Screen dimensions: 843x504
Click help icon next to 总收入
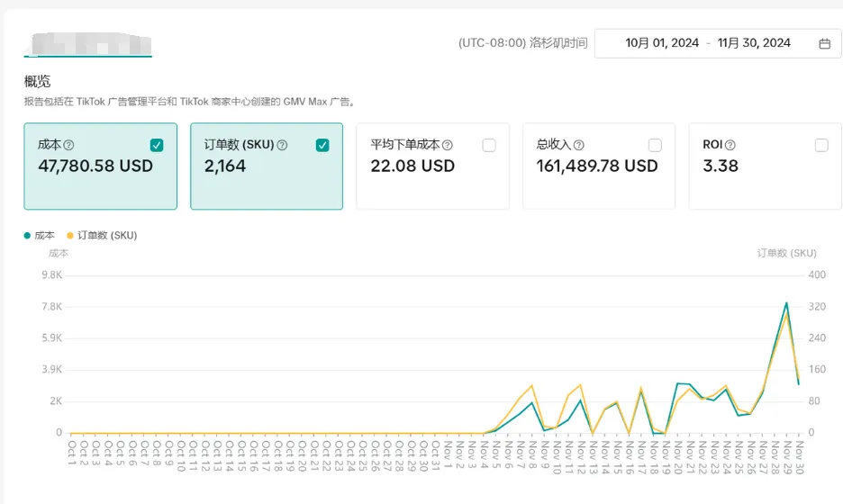point(578,145)
